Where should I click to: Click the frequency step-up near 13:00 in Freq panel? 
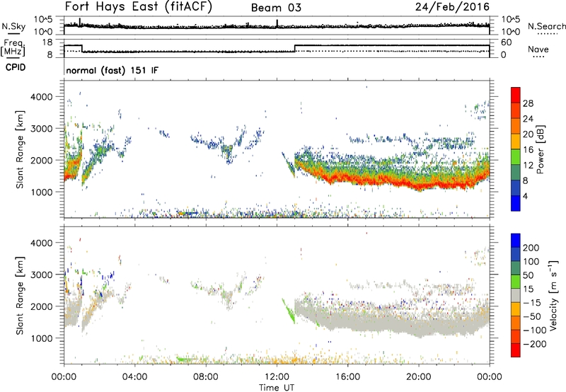pos(295,48)
